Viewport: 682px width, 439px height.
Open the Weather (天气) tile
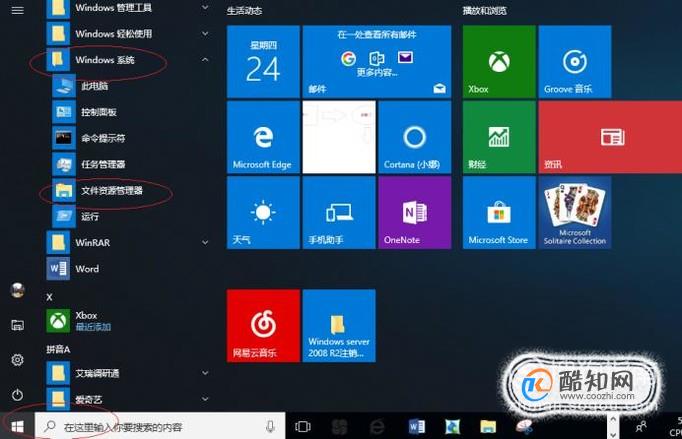[263, 212]
